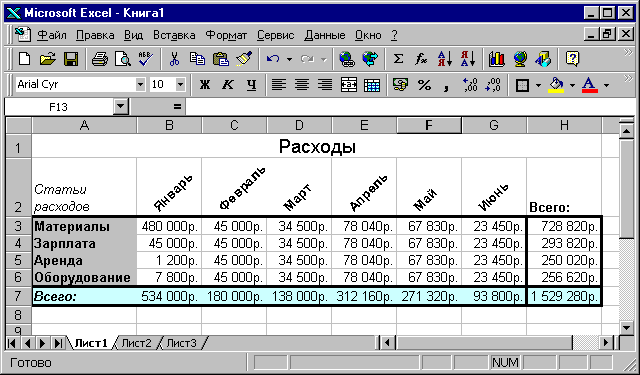Open the Вставка menu

point(174,35)
